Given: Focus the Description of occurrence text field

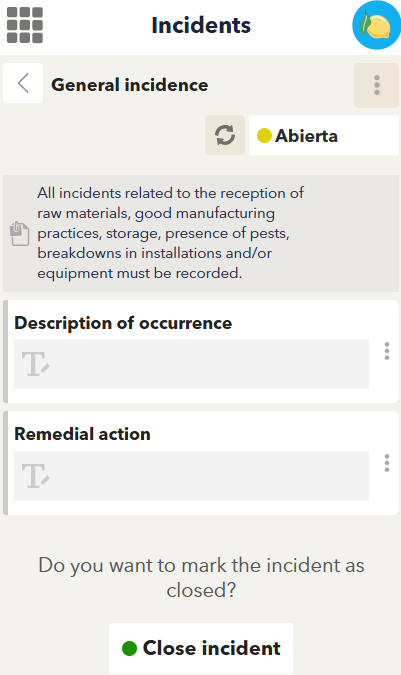Looking at the screenshot, I should tap(191, 364).
